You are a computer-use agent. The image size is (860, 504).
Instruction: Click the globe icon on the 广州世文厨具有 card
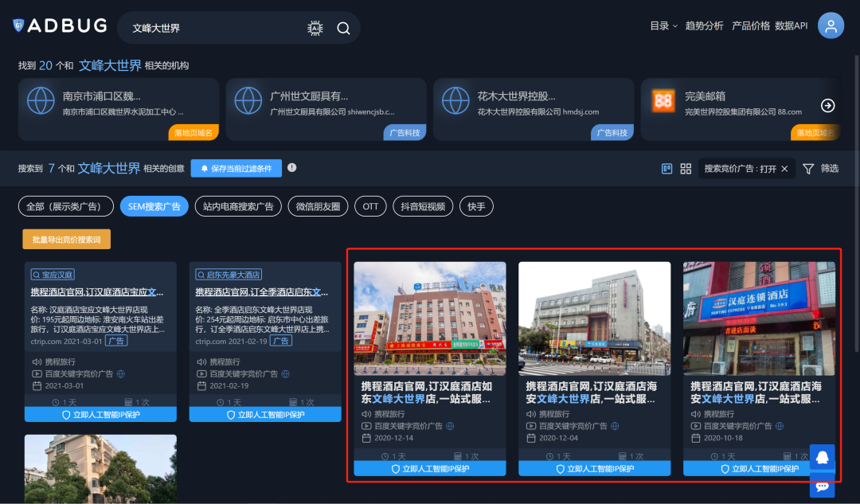click(x=248, y=101)
